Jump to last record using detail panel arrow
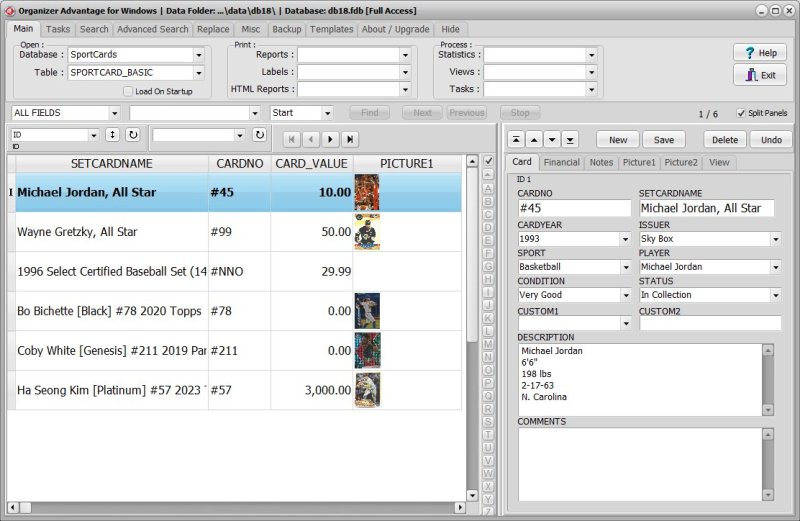The image size is (800, 521). 569,139
